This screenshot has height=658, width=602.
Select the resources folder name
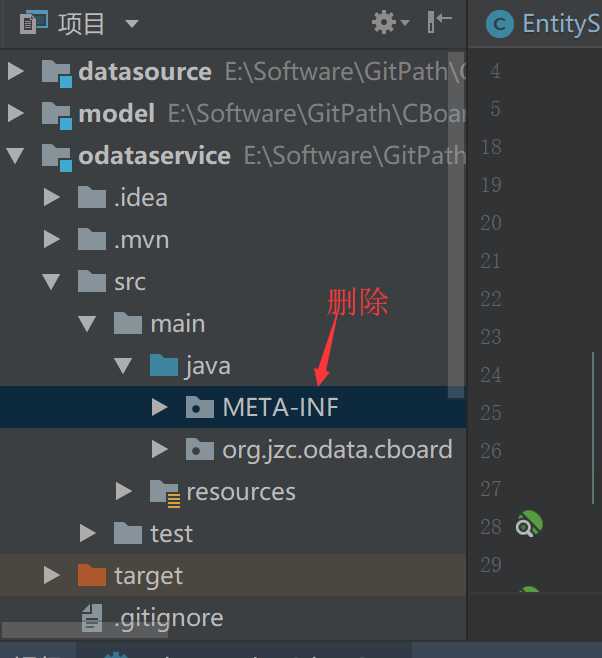tap(241, 492)
